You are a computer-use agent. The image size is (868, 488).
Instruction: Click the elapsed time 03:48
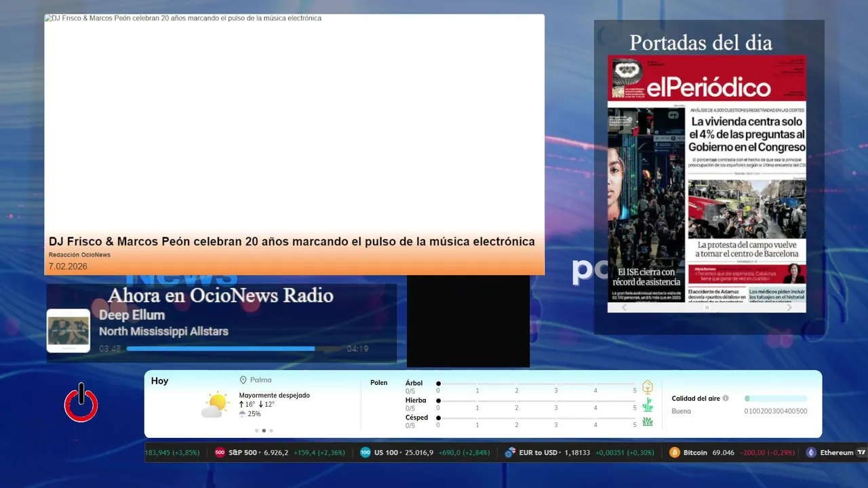click(x=110, y=349)
